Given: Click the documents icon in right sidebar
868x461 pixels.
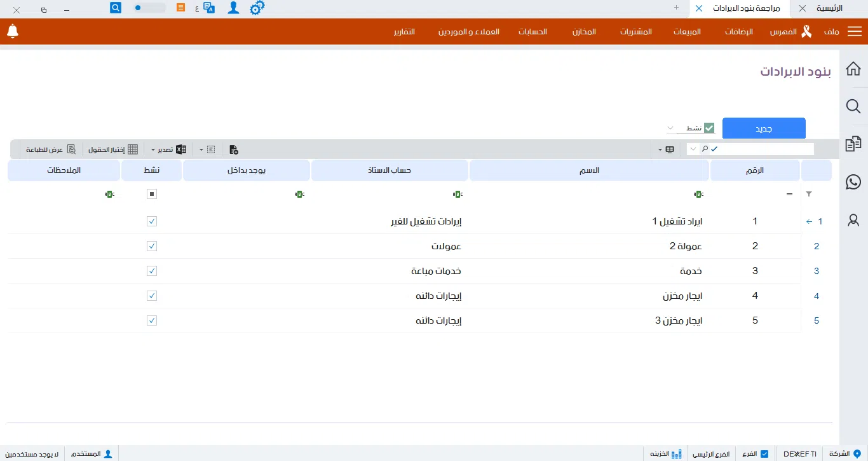Looking at the screenshot, I should point(853,144).
